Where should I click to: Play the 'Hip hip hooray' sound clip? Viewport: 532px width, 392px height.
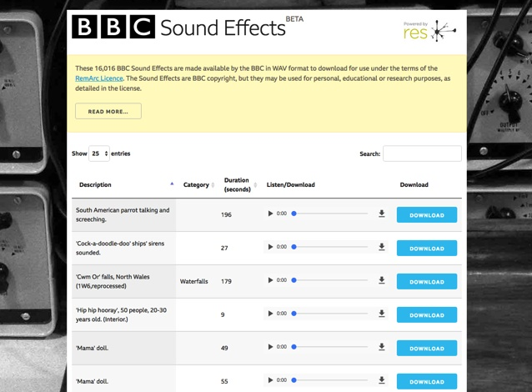pyautogui.click(x=270, y=314)
